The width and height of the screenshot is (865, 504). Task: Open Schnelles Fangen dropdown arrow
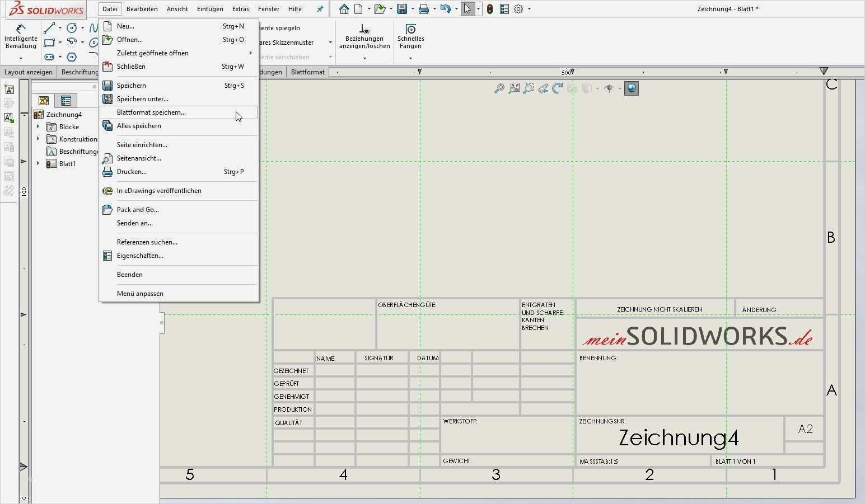(410, 58)
